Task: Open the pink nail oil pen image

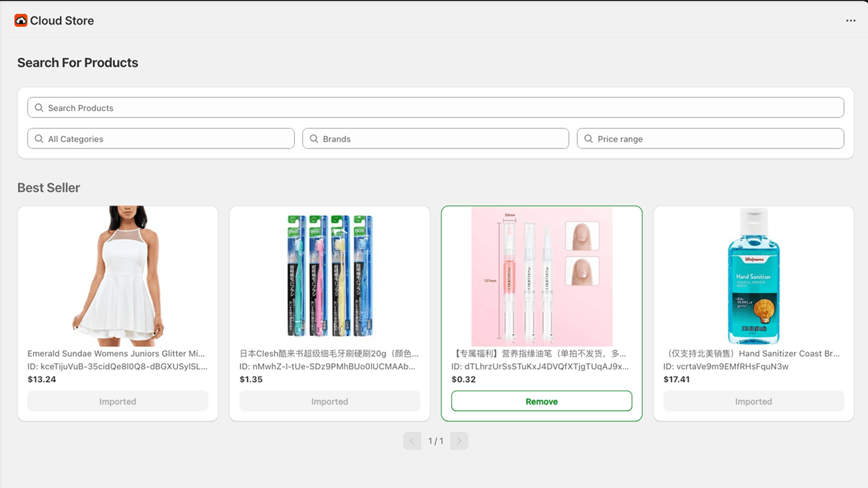Action: coord(542,277)
